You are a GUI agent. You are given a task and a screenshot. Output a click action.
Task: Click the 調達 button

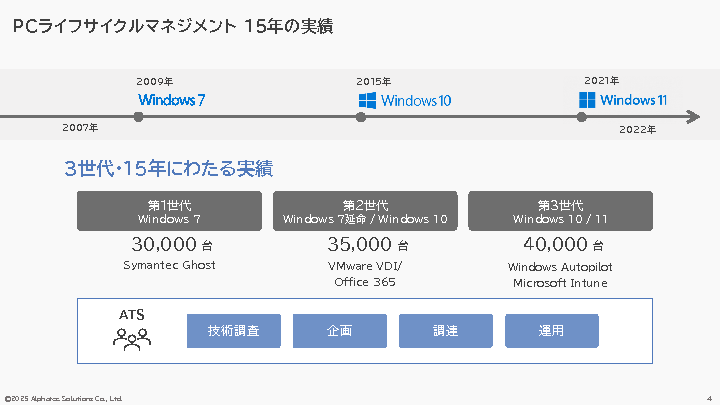click(445, 331)
